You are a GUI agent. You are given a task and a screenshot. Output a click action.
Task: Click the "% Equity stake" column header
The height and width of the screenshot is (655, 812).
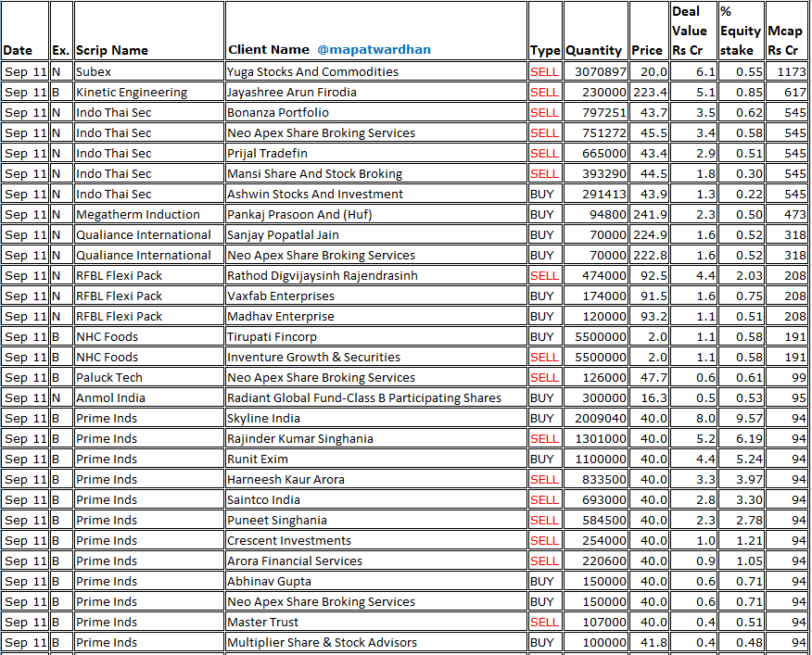pyautogui.click(x=741, y=31)
